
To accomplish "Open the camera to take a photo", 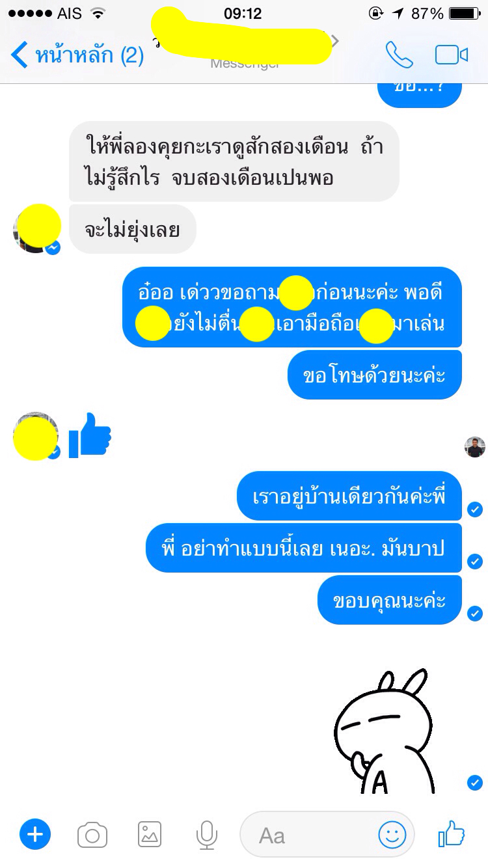I will (x=92, y=835).
